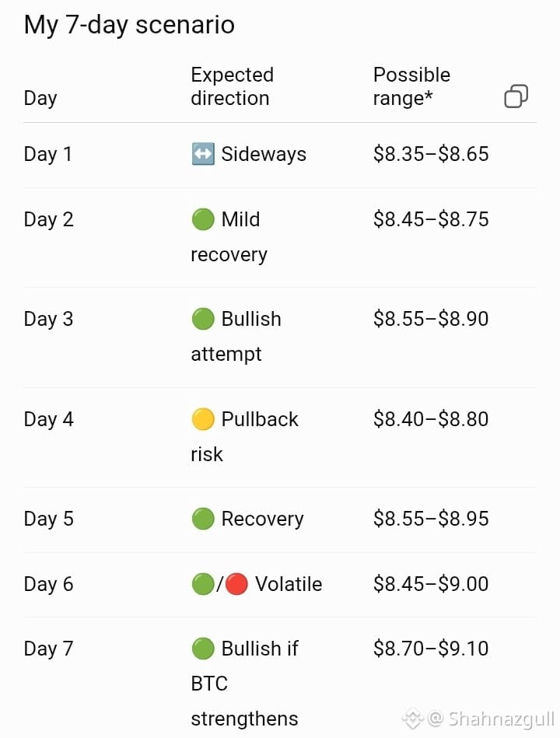Viewport: 560px width, 738px height.
Task: Click the yellow circle beside Pullback risk
Action: tap(203, 419)
